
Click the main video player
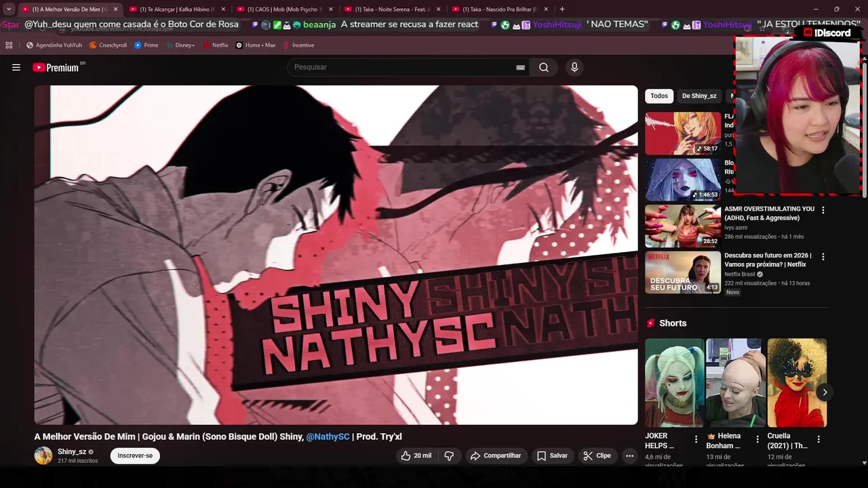[336, 255]
